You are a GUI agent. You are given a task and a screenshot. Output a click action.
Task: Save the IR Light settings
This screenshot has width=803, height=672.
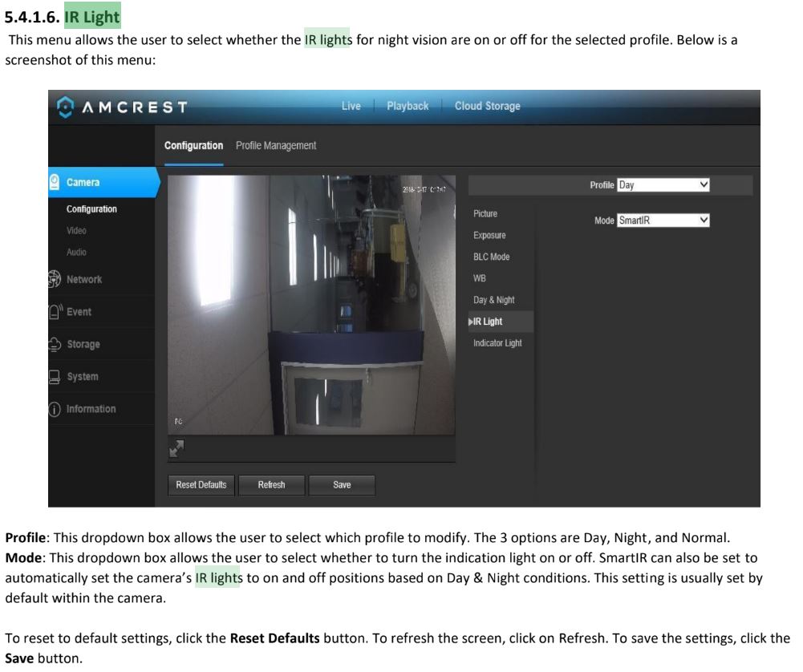tap(342, 484)
